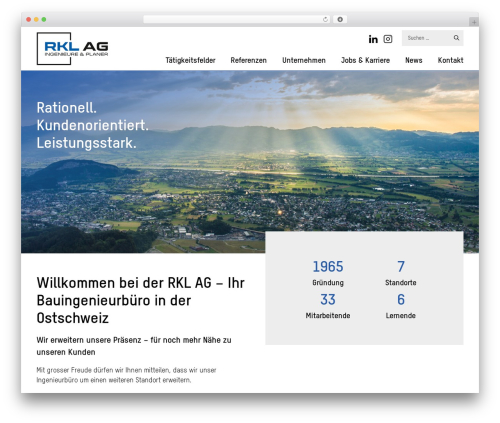Click the search magnifier icon
Image resolution: width=500 pixels, height=423 pixels.
coord(456,38)
